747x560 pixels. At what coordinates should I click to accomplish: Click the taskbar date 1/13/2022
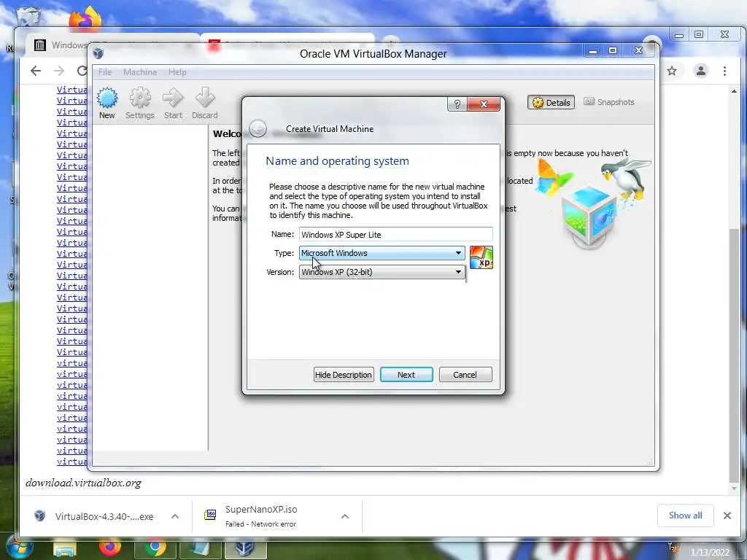pos(710,553)
